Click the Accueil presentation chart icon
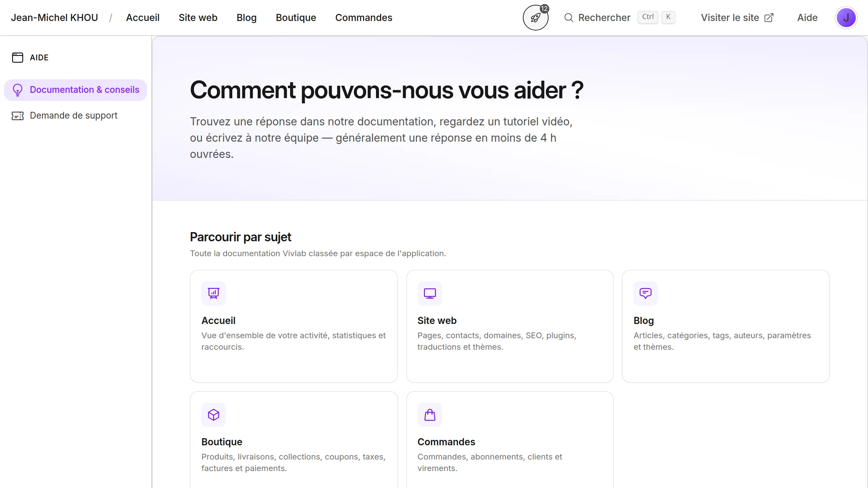Viewport: 868px width, 488px height. [x=213, y=293]
